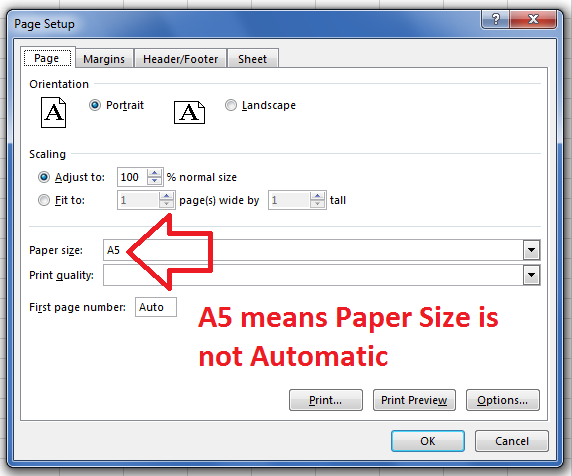Switch to the Margins tab
The image size is (572, 476).
[x=104, y=59]
